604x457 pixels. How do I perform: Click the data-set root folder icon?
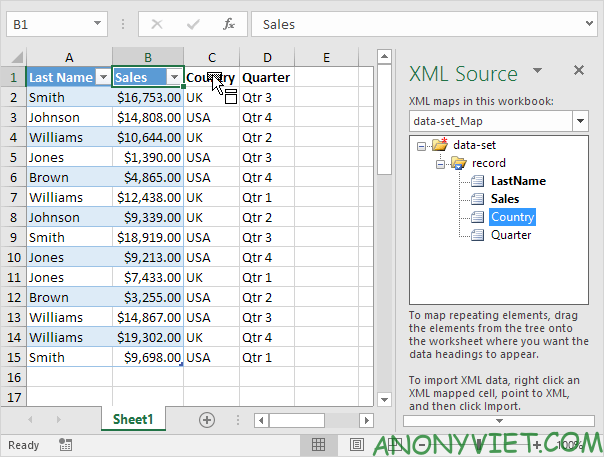439,145
